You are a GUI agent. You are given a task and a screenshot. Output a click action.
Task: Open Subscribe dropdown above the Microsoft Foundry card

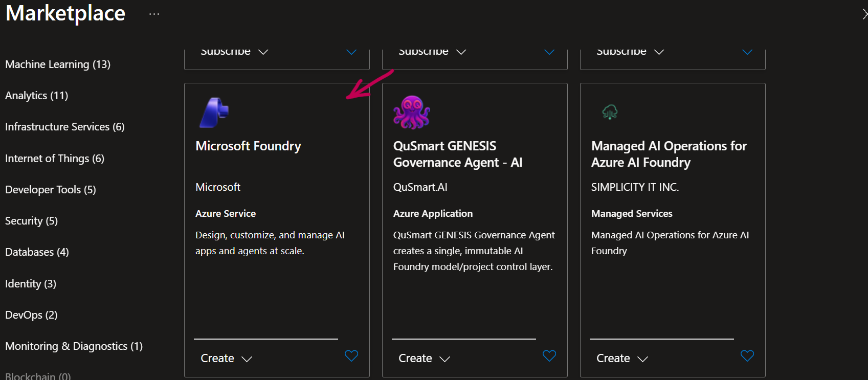pos(234,52)
